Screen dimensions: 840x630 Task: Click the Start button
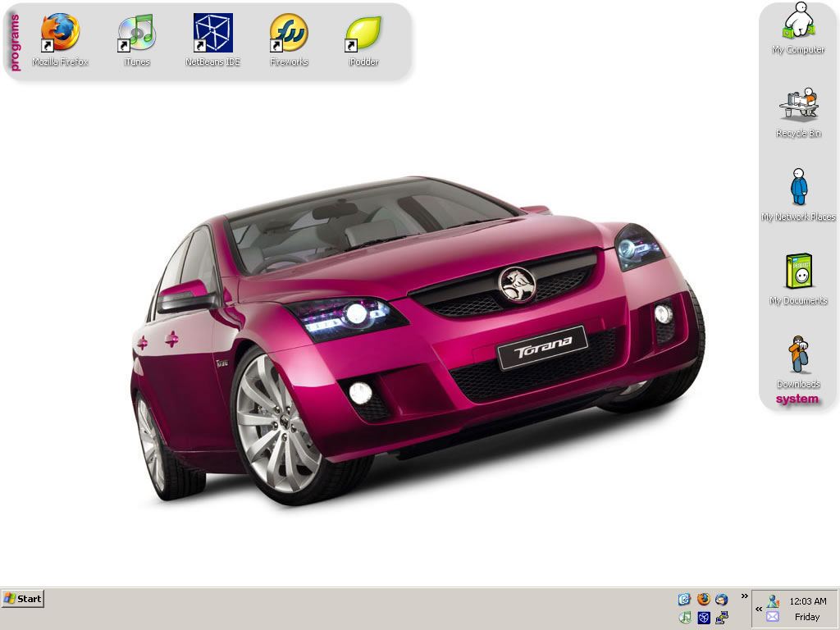pyautogui.click(x=22, y=598)
